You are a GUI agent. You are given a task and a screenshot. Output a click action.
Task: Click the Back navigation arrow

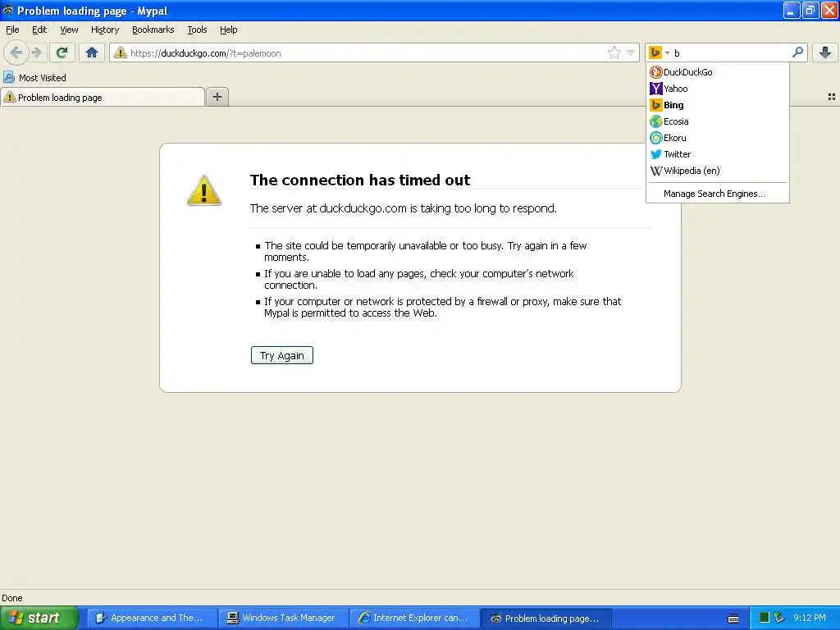[16, 52]
